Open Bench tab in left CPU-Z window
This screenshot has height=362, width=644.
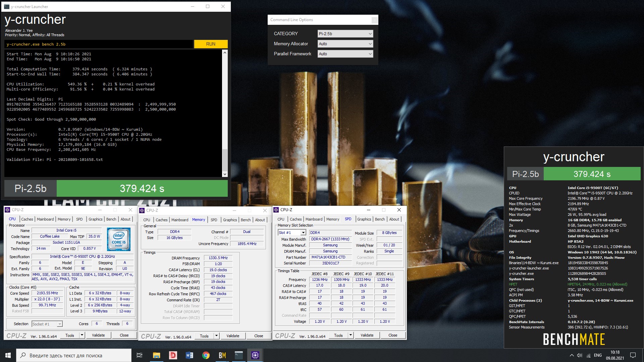[x=111, y=219]
